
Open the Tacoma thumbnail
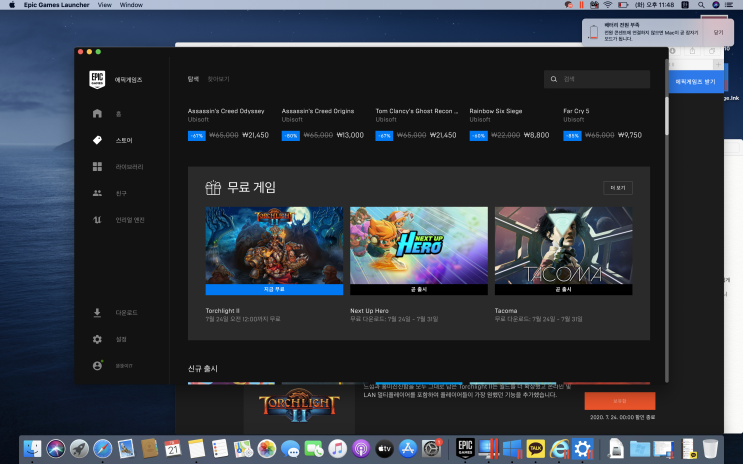tap(563, 246)
